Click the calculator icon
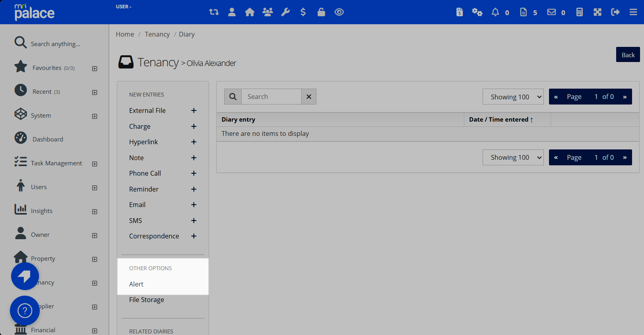Screen dimensions: 644x335 pyautogui.click(x=580, y=12)
